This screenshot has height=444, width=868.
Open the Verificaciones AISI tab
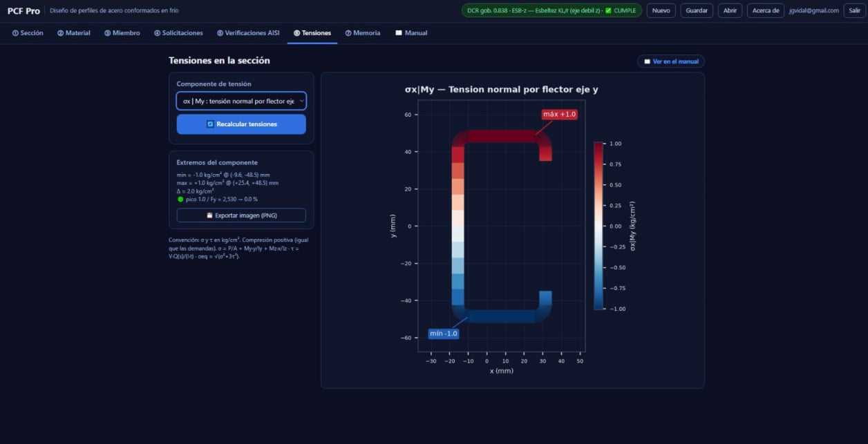(x=248, y=33)
